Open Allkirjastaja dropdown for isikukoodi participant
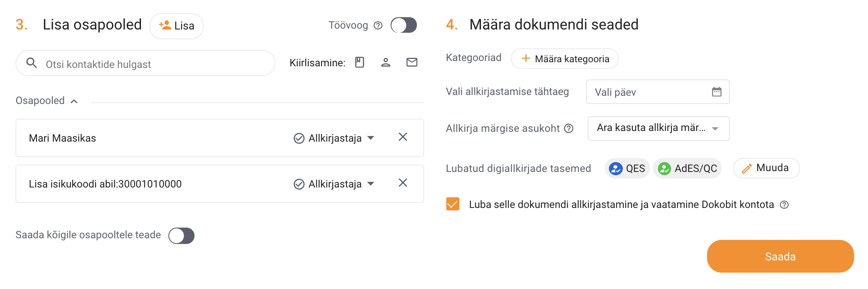 (x=334, y=184)
